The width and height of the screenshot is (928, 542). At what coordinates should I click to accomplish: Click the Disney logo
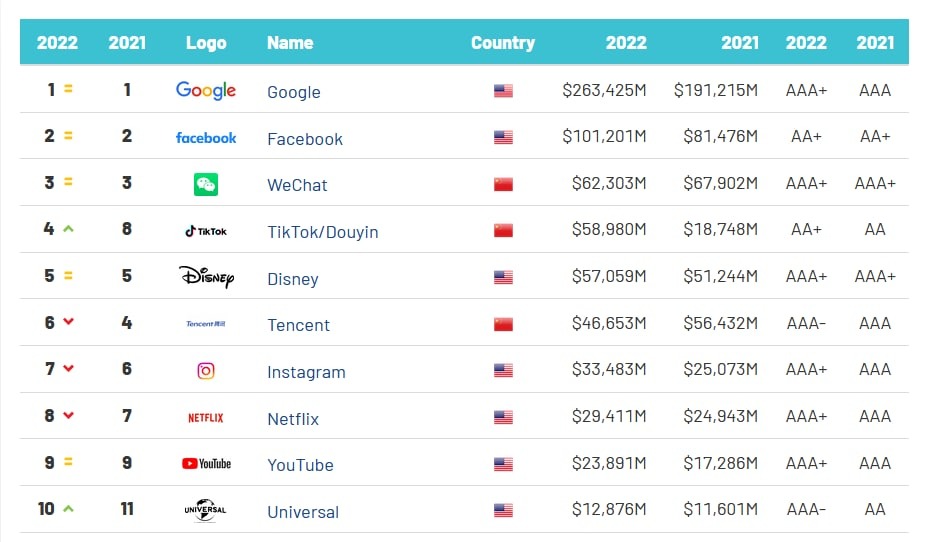coord(206,277)
